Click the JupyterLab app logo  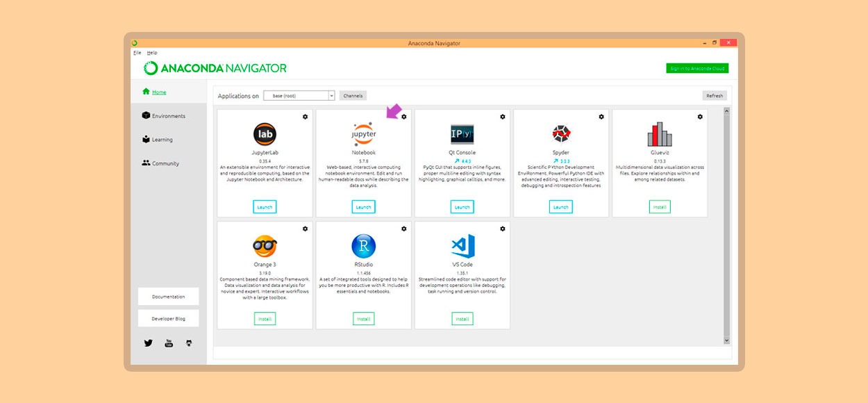[x=265, y=133]
